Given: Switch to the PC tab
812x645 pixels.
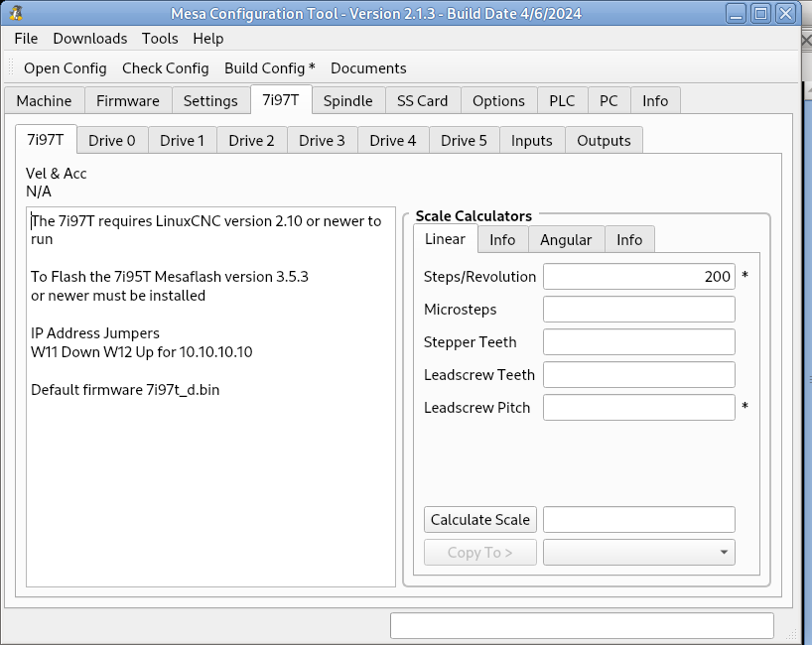Looking at the screenshot, I should click(x=609, y=100).
